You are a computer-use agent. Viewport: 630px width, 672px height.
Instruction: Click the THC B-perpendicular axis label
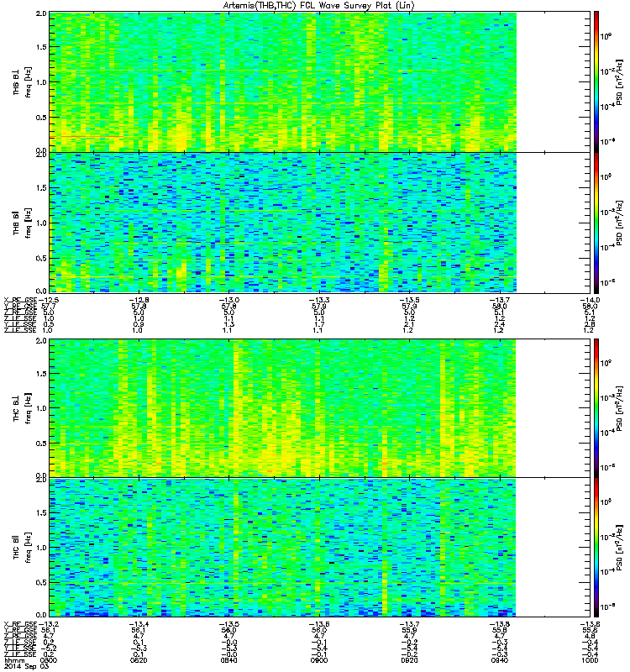[16, 407]
